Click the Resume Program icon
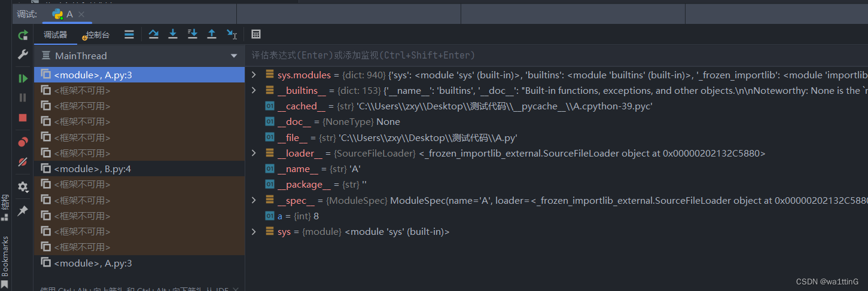868x291 pixels. tap(23, 78)
